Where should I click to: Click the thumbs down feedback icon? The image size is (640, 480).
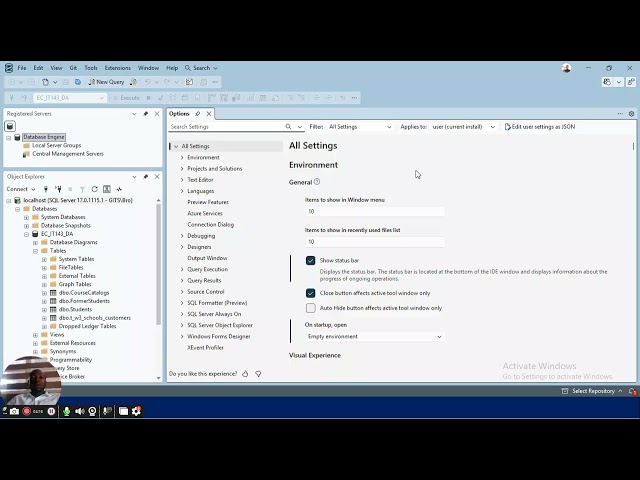click(258, 374)
